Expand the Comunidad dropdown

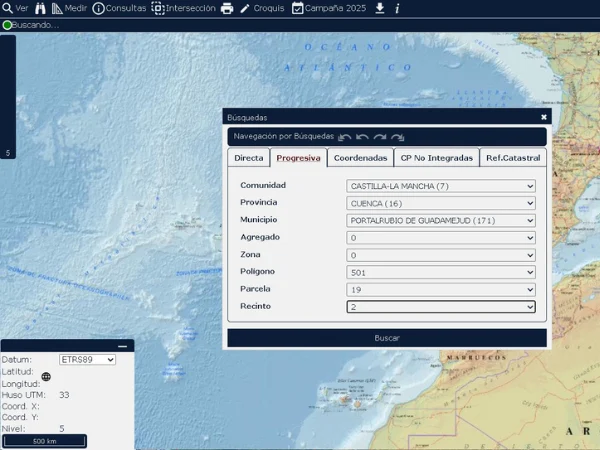pyautogui.click(x=441, y=186)
